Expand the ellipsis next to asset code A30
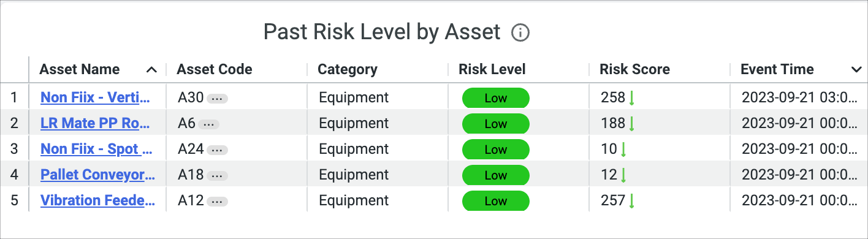 click(x=218, y=98)
